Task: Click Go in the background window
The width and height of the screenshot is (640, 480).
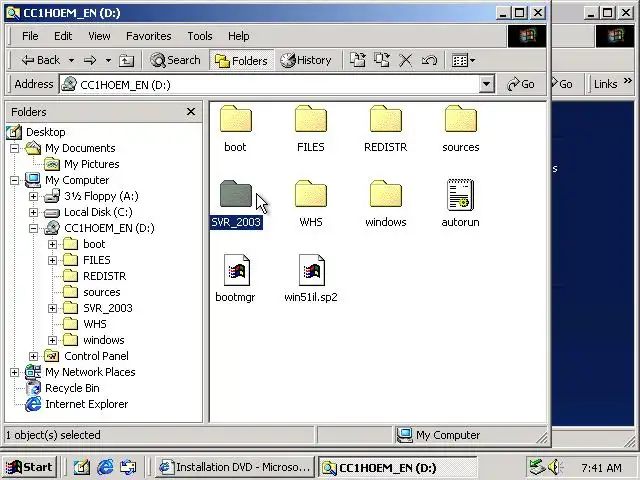Action: point(565,84)
